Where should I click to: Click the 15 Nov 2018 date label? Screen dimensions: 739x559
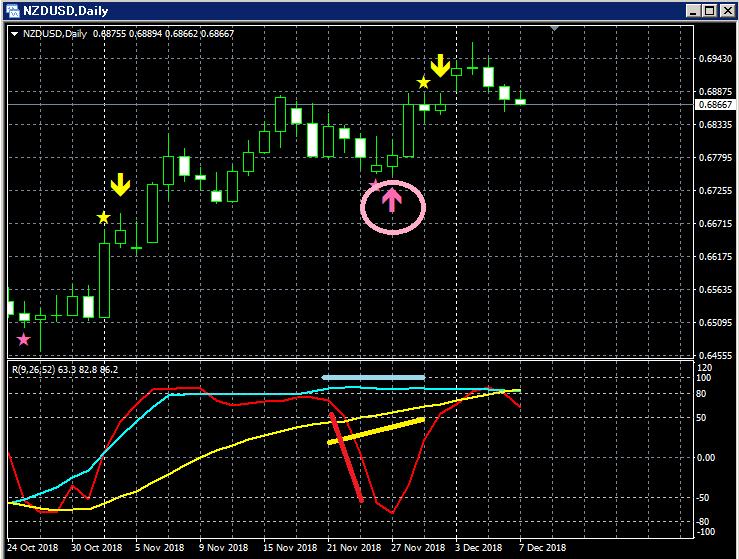[x=290, y=548]
